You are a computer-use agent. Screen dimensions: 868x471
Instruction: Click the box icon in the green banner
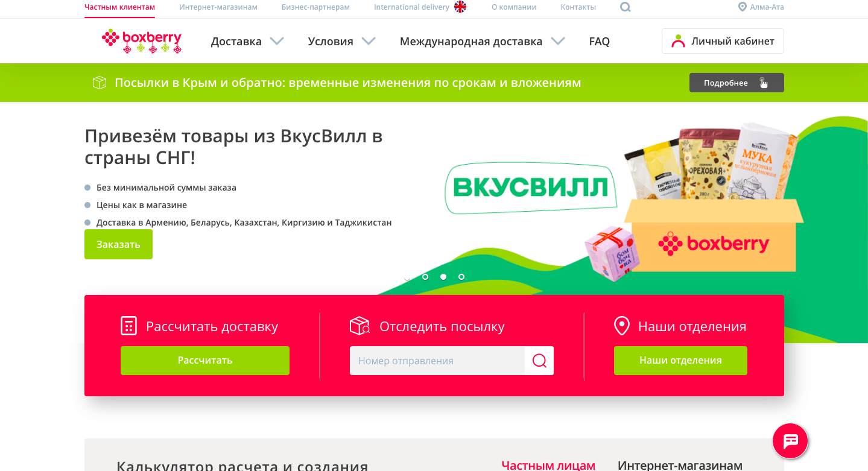(x=100, y=83)
